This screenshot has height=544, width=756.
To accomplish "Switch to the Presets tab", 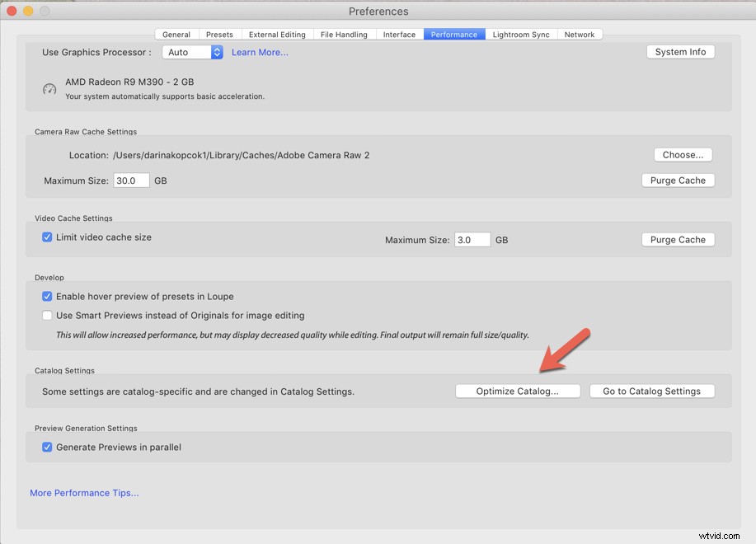I will [x=219, y=34].
